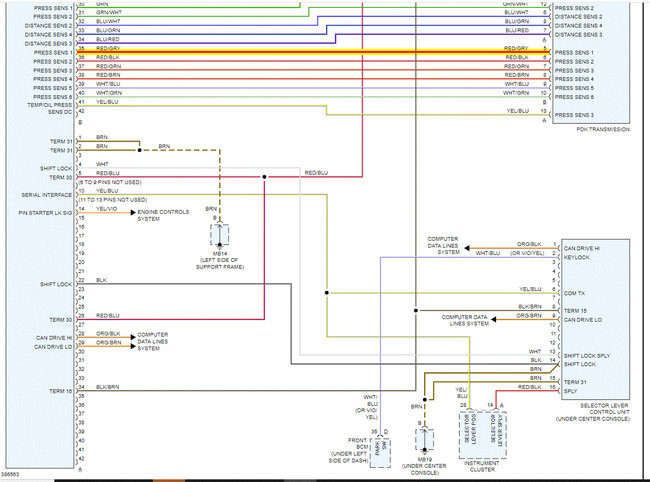The image size is (650, 482).
Task: Click the WHT wire label at pin 4
Action: tap(102, 164)
